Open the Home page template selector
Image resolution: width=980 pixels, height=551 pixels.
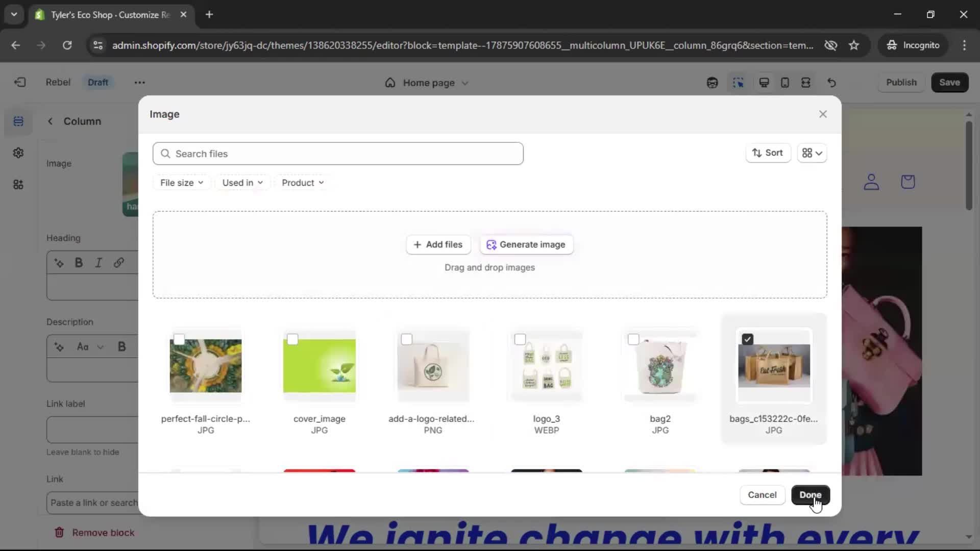click(428, 83)
